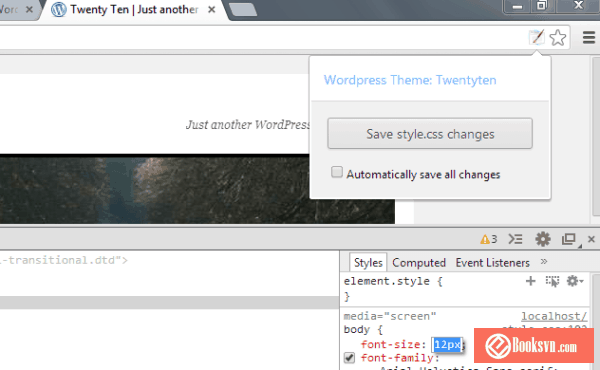
Task: Click Save style.css changes button
Action: (x=430, y=134)
